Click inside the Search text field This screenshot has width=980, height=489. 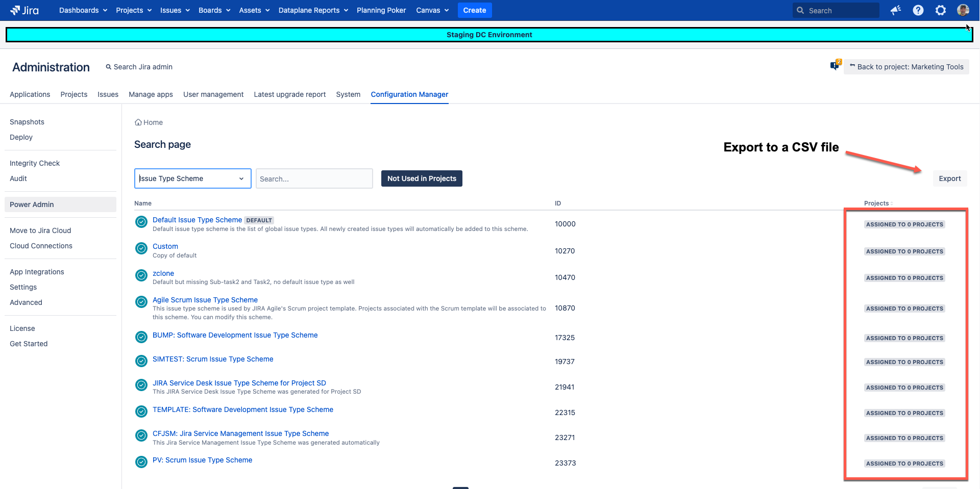(x=314, y=178)
